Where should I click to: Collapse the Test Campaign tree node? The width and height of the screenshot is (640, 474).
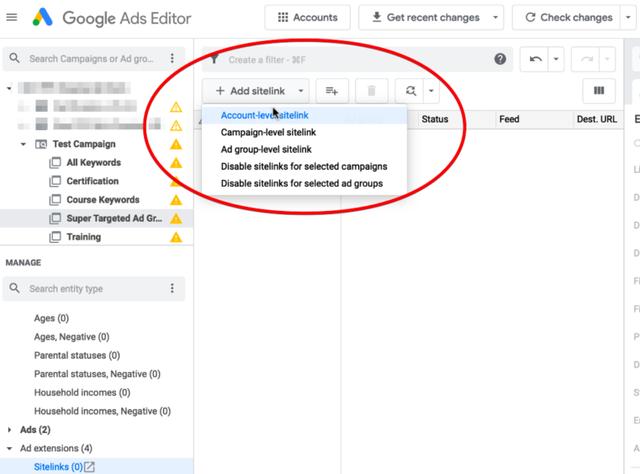pos(23,144)
